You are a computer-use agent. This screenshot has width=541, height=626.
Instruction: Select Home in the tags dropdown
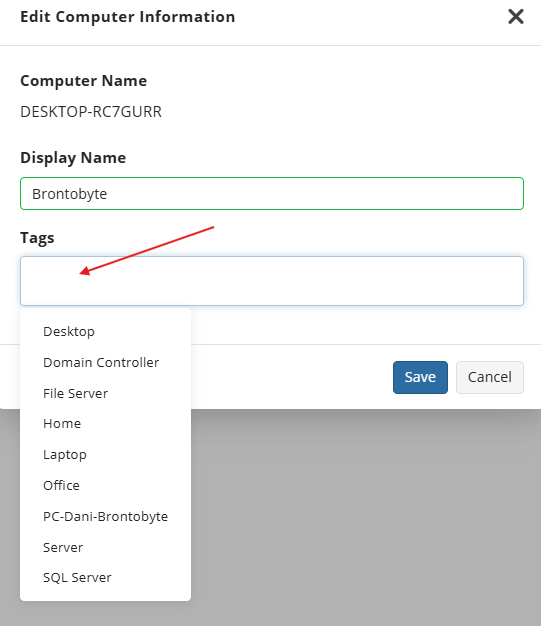click(x=105, y=424)
